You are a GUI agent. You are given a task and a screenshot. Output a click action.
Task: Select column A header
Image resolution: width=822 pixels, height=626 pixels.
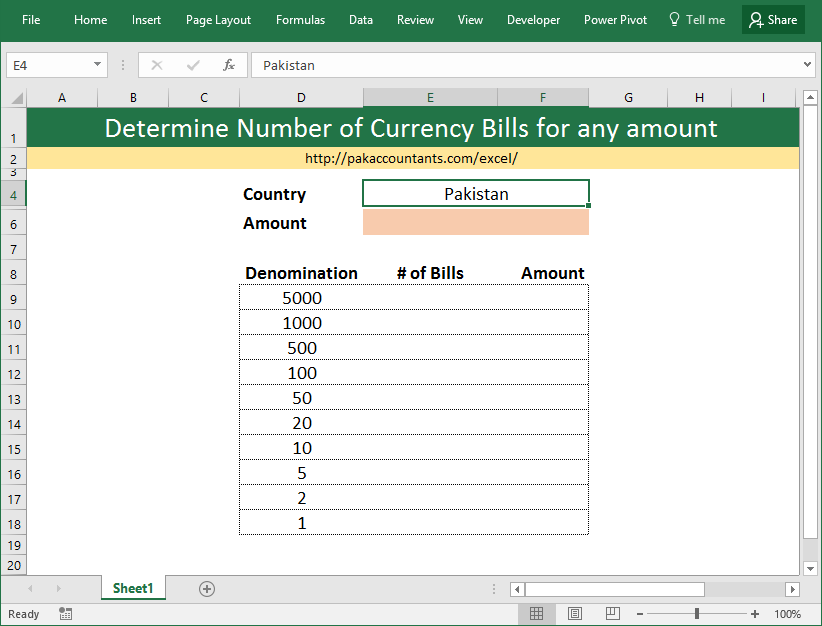[x=62, y=98]
